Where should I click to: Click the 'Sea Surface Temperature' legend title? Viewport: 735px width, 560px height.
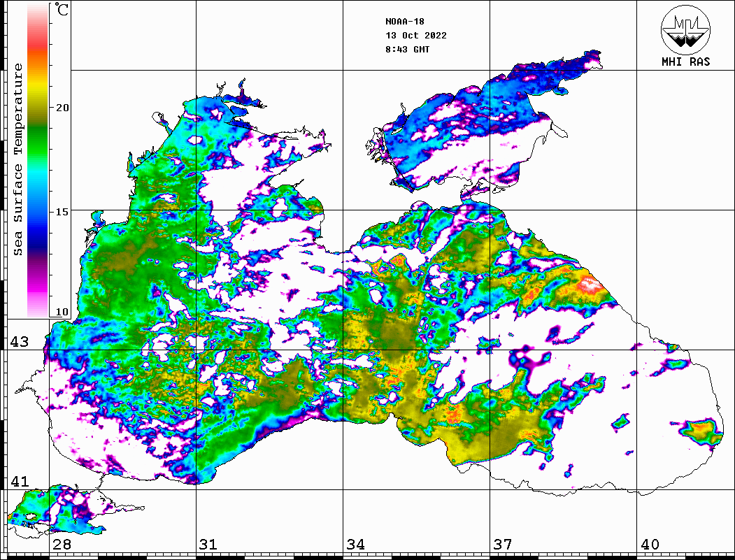tap(17, 159)
